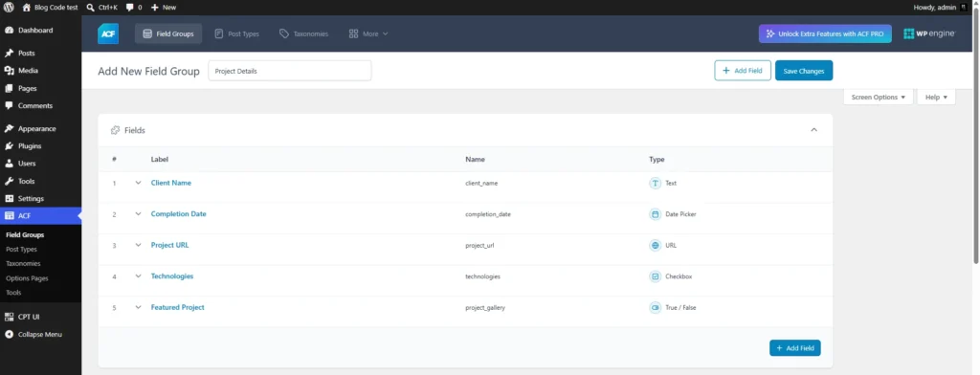The width and height of the screenshot is (980, 375).
Task: Click the project_url field name text
Action: [480, 246]
